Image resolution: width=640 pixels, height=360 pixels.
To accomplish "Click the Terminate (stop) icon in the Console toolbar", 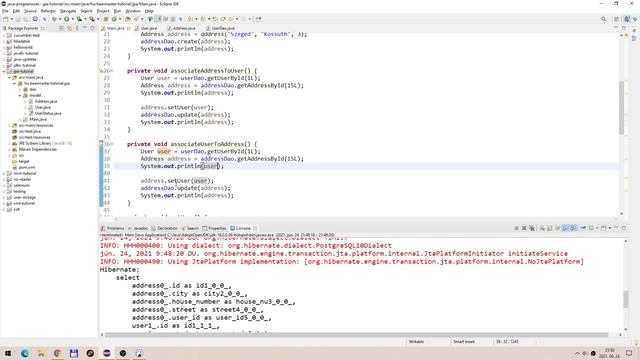I will click(x=516, y=228).
